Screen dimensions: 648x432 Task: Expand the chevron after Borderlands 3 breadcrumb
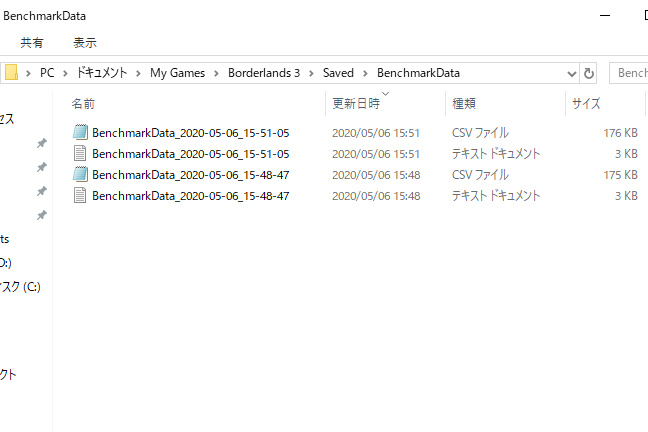pyautogui.click(x=312, y=73)
